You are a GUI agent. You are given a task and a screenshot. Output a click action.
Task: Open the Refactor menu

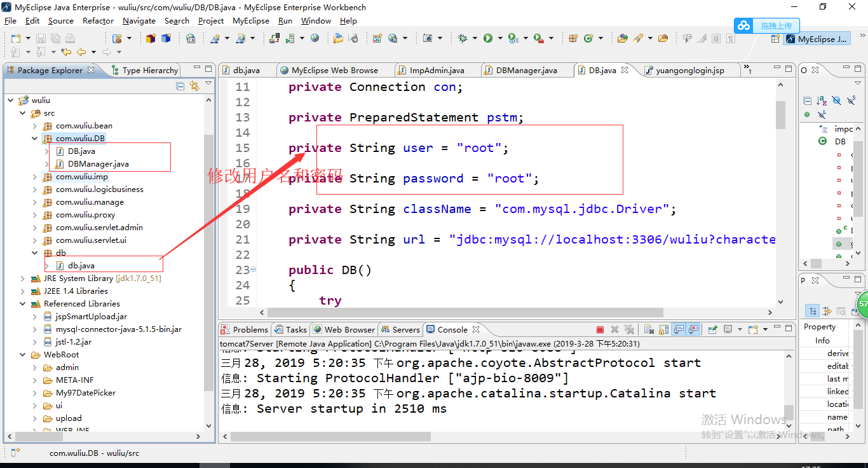98,20
